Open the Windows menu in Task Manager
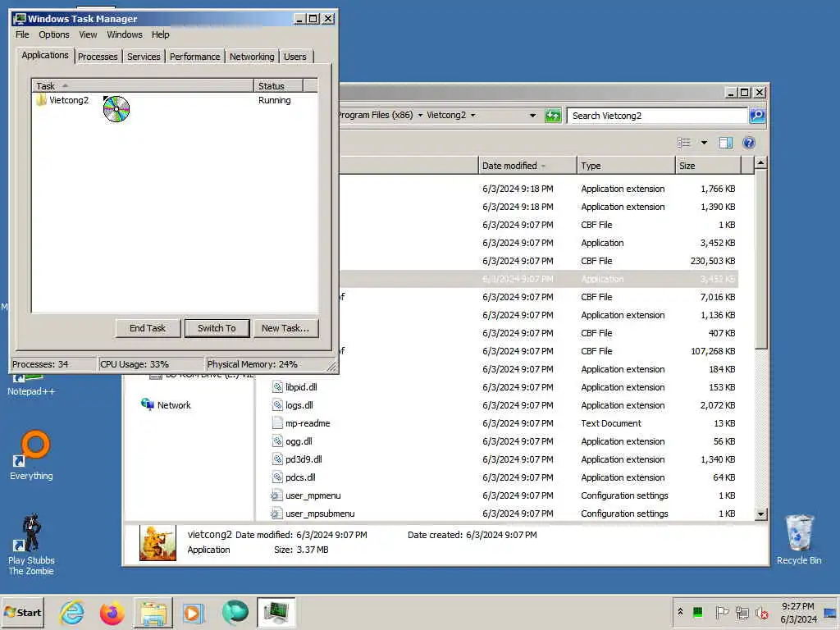Image resolution: width=840 pixels, height=630 pixels. point(125,34)
